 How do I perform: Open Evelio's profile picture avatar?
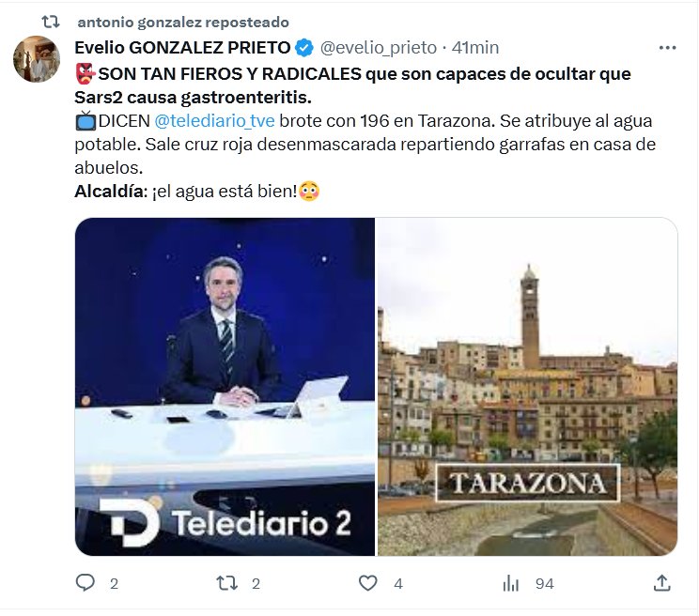(x=37, y=59)
